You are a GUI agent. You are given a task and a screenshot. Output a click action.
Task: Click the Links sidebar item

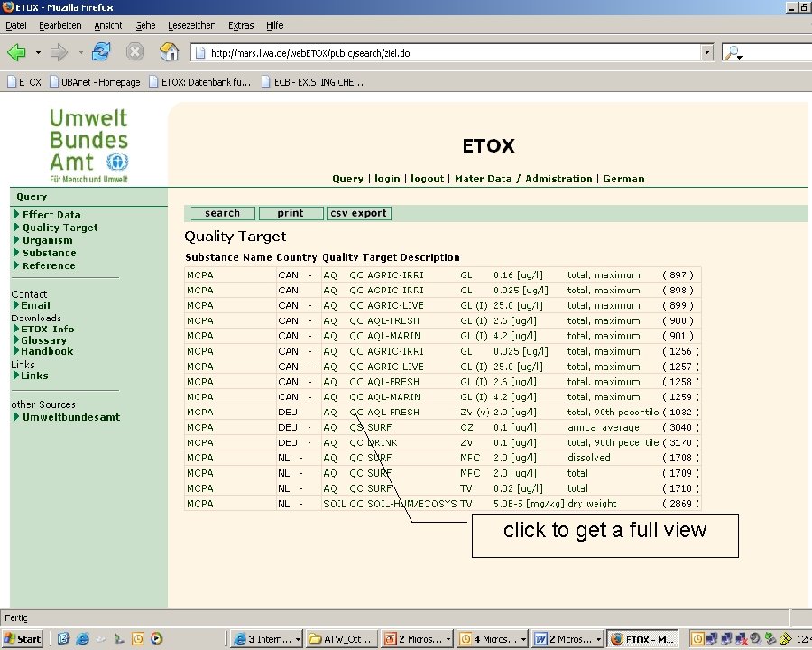tap(34, 376)
